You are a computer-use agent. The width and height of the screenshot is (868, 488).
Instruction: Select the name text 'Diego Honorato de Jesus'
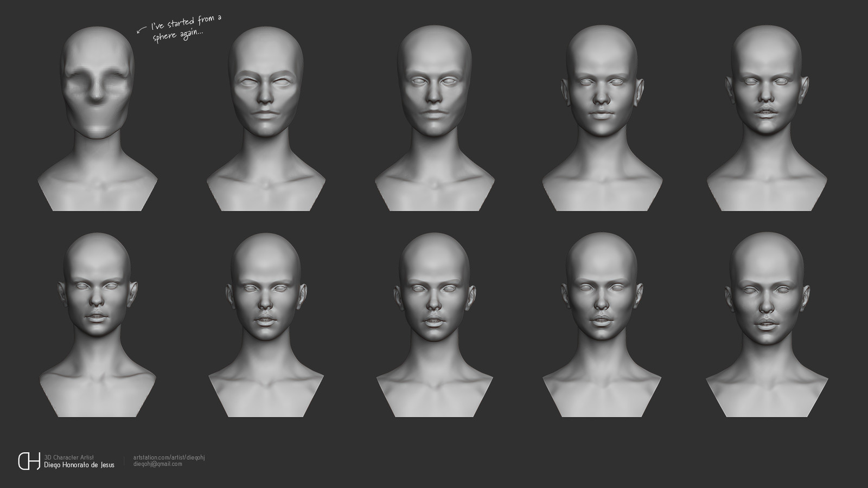point(79,465)
